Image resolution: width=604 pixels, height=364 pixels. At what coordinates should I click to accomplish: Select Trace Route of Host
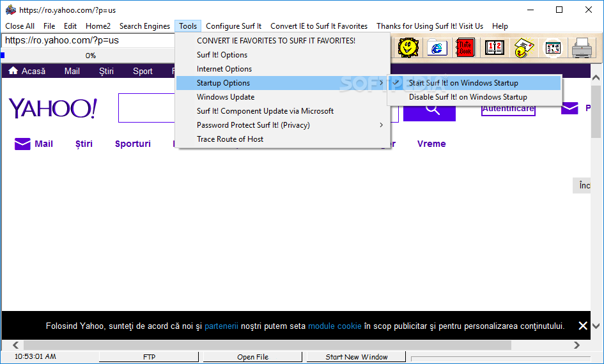283,139
